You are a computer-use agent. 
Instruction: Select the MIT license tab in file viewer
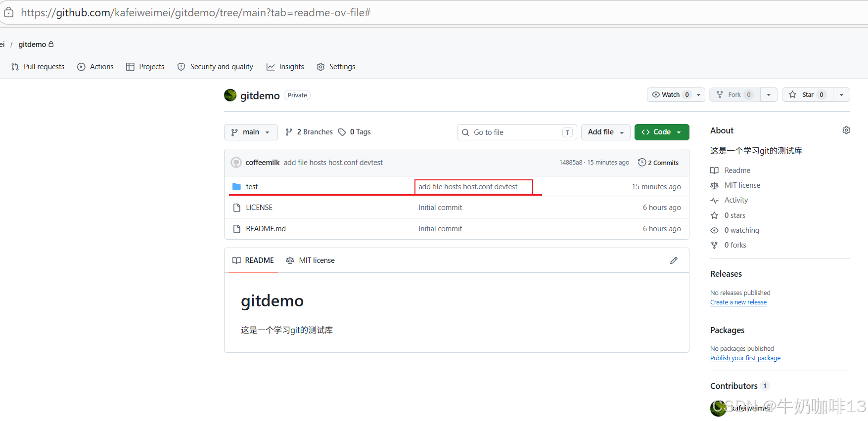[311, 260]
